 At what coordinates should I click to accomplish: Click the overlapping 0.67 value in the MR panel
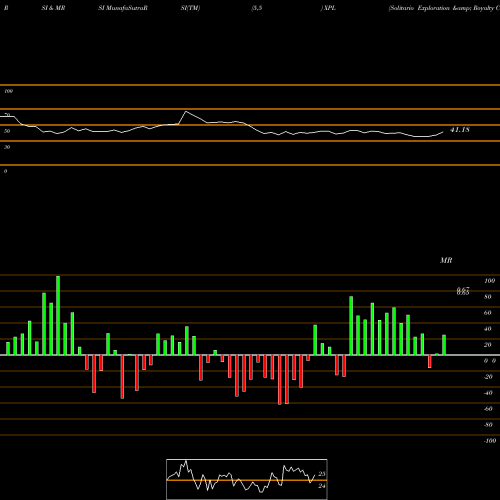[x=463, y=290]
